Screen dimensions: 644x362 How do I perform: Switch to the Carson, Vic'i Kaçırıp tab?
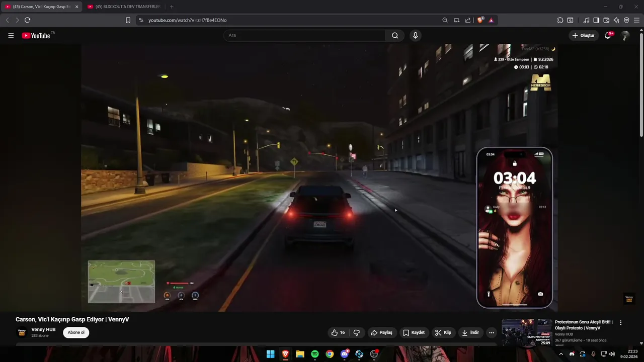pos(42,7)
